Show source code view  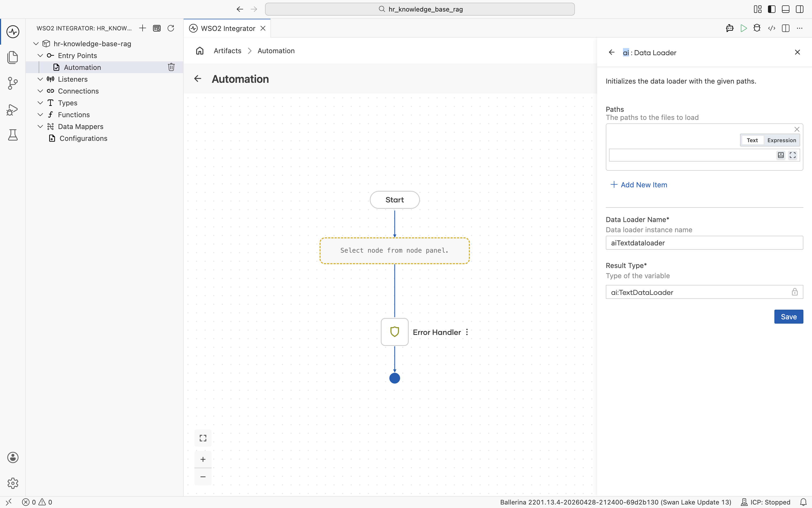(x=771, y=28)
